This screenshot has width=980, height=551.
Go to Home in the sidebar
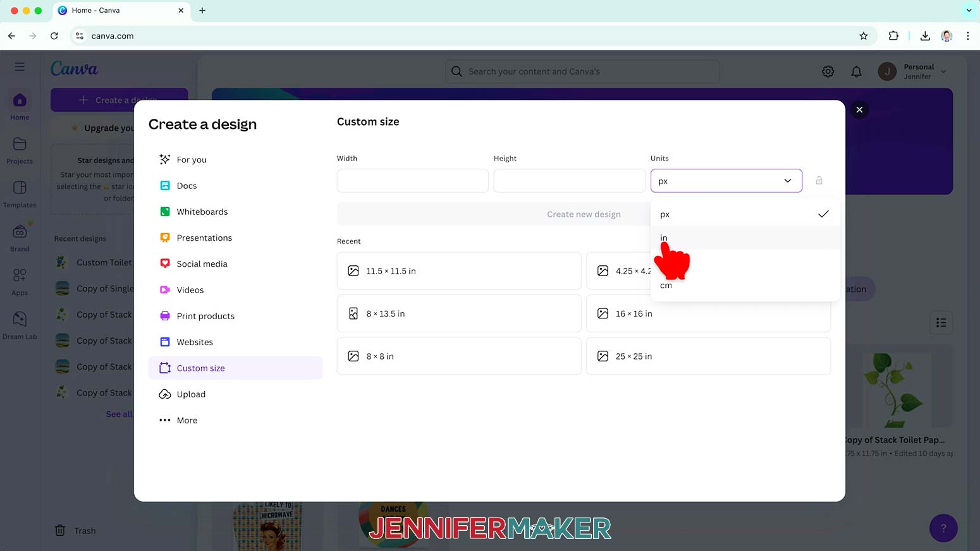point(20,106)
